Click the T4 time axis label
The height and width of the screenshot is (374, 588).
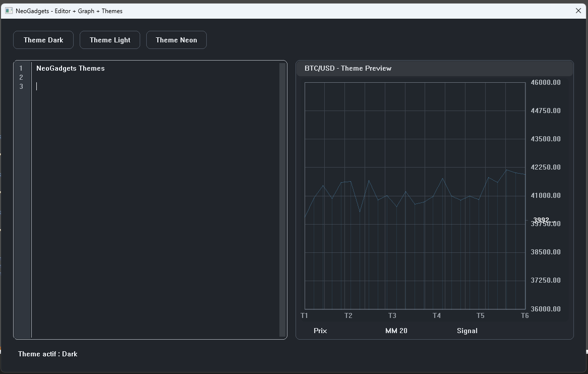pos(437,315)
